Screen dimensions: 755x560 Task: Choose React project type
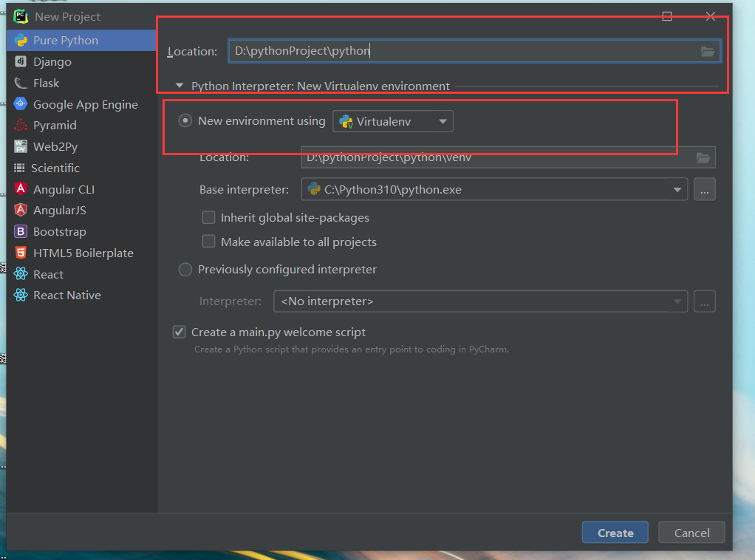pyautogui.click(x=82, y=274)
